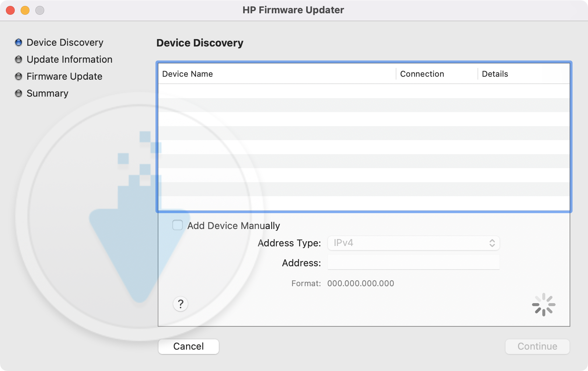Minimize the HP Firmware Updater window

coord(25,10)
